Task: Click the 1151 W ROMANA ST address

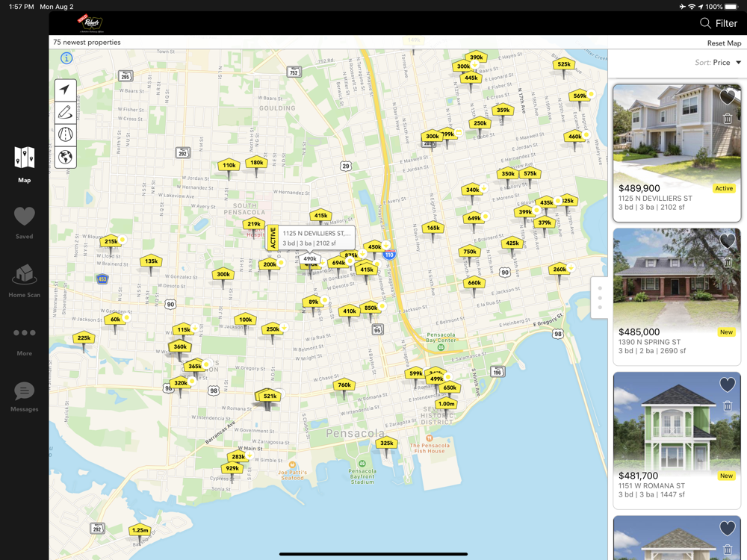Action: click(651, 486)
